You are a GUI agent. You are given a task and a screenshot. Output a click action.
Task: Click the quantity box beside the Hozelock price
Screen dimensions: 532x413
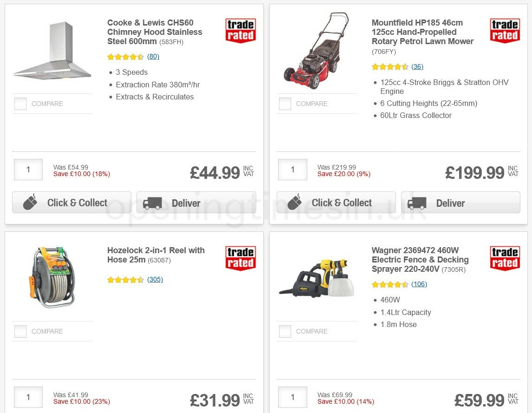[28, 397]
